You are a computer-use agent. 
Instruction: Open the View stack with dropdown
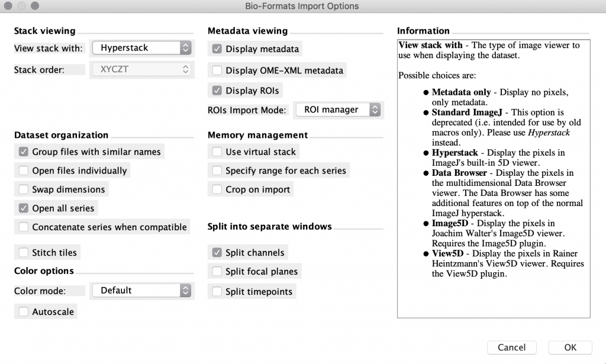(x=142, y=48)
